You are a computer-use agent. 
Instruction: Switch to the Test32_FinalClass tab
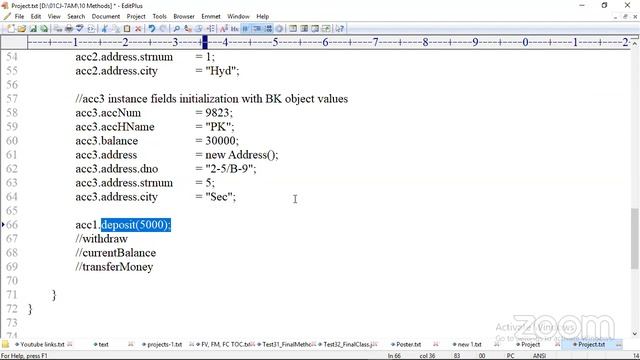click(348, 344)
